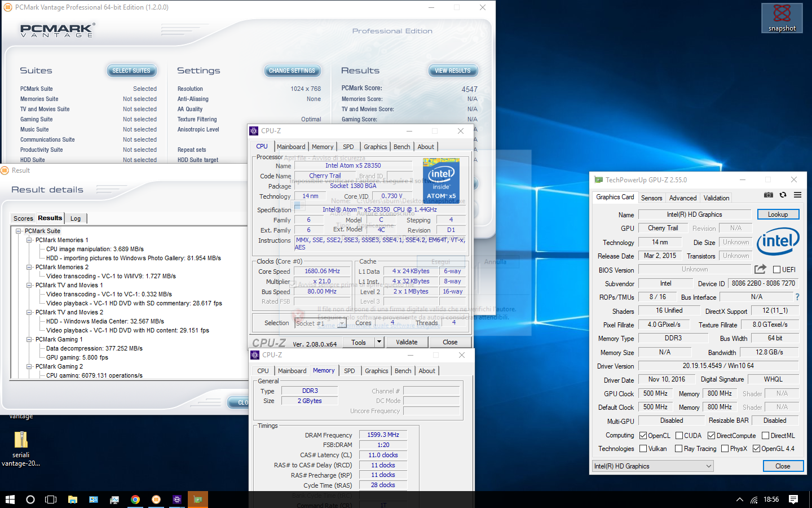812x508 pixels.
Task: Open Mainboard tab in upper CPU-Z window
Action: point(291,147)
